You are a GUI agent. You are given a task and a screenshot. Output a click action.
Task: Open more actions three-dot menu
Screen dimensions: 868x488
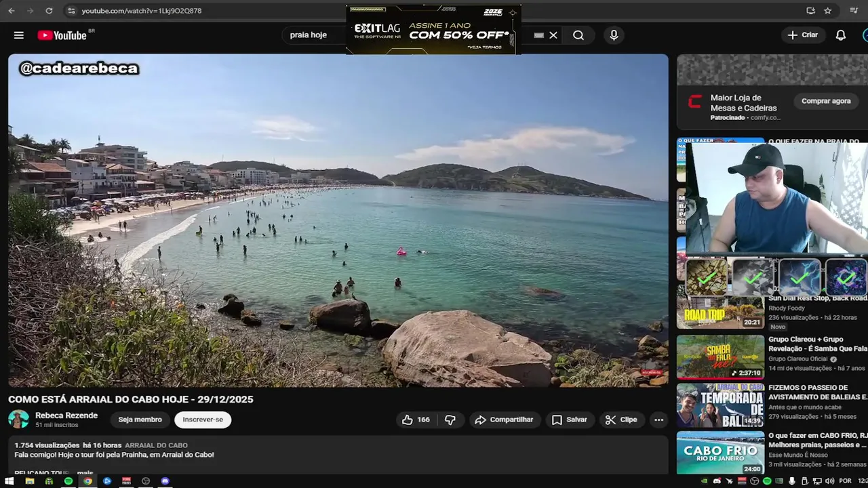pyautogui.click(x=658, y=420)
